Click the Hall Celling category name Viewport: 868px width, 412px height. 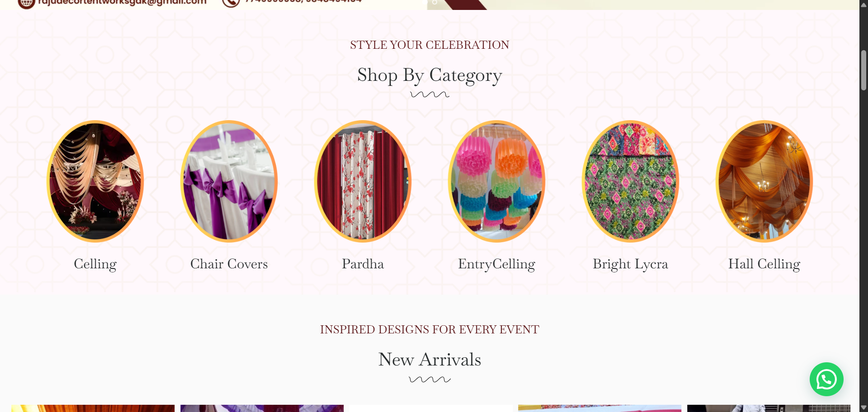(764, 264)
